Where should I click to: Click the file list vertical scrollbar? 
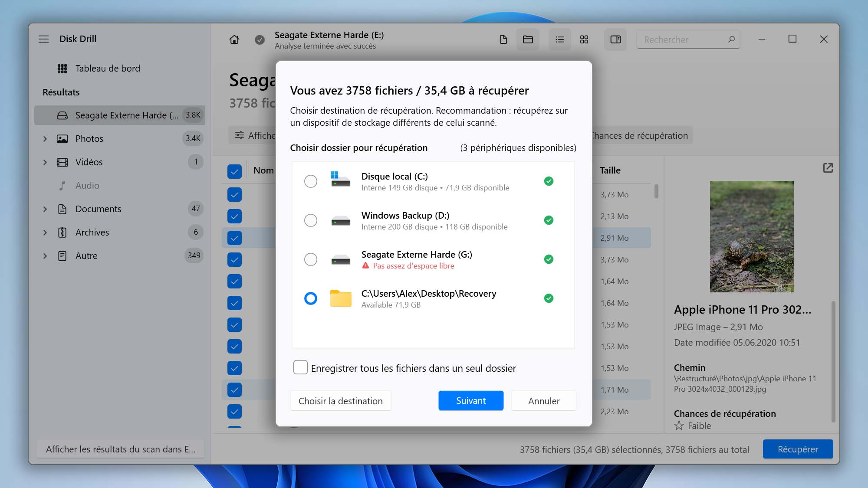(656, 191)
